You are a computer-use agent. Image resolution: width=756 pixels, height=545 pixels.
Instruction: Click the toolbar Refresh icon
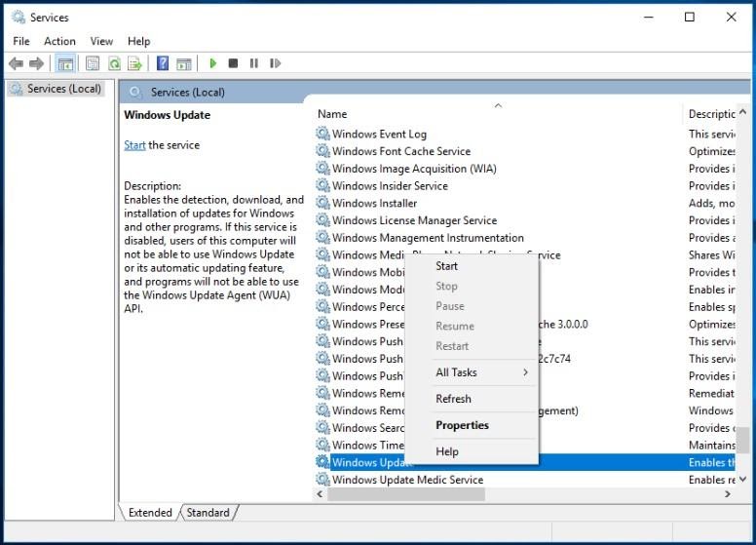pos(114,63)
